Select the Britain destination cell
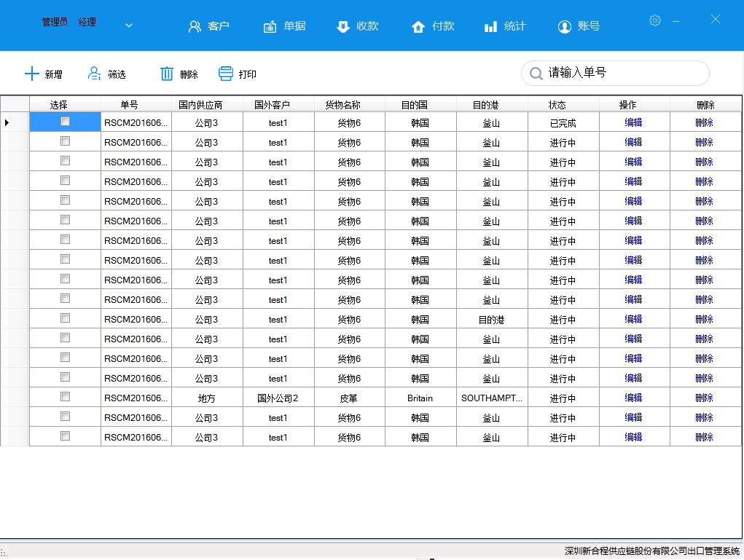Viewport: 744px width, 560px height. click(x=421, y=398)
